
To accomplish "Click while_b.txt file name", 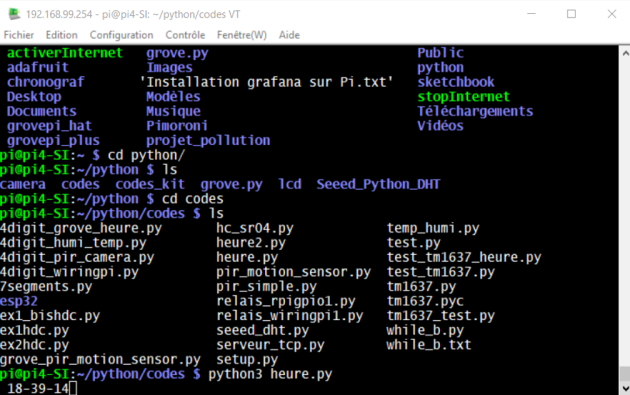I will click(429, 345).
